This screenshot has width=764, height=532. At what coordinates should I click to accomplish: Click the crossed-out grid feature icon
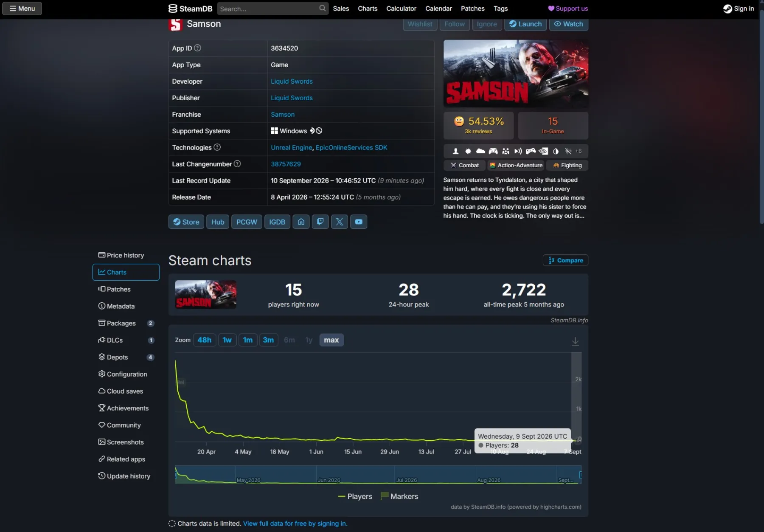coord(568,151)
